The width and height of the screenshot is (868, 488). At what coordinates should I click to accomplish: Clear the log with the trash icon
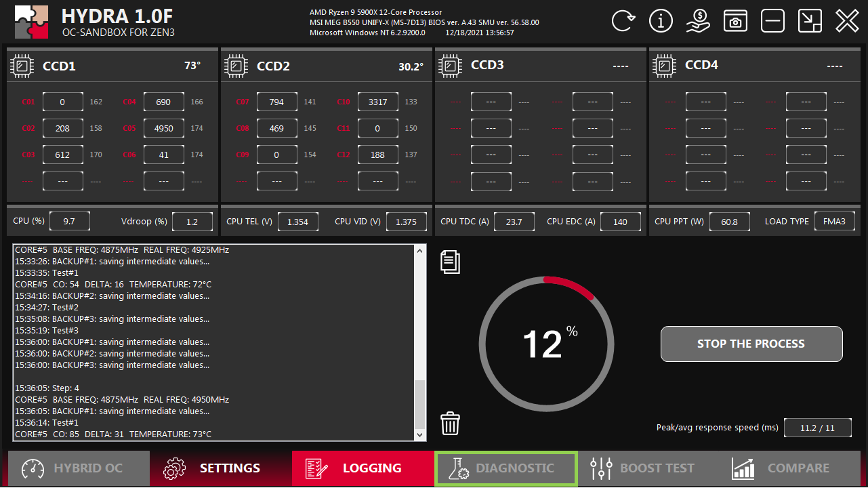tap(451, 424)
